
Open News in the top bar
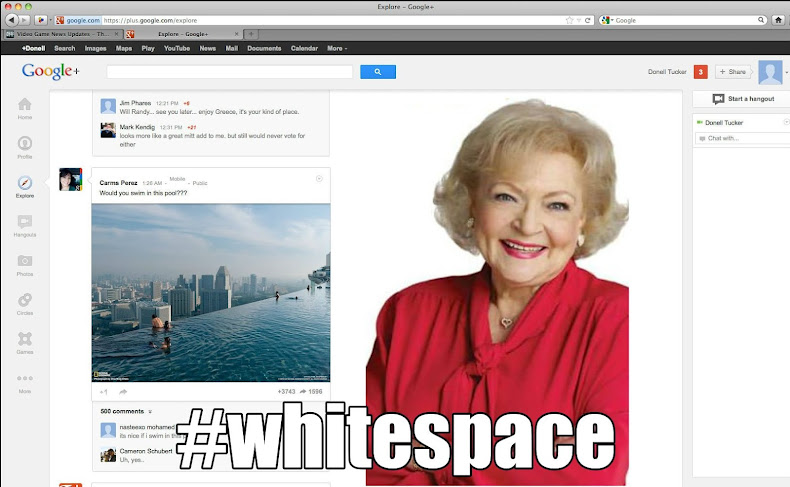click(208, 48)
